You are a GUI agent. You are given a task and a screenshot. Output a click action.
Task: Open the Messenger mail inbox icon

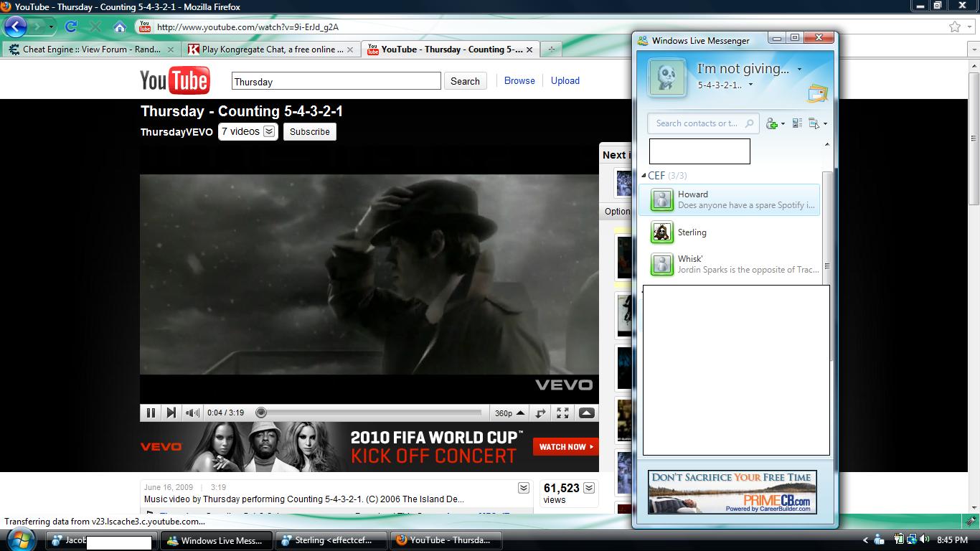817,93
